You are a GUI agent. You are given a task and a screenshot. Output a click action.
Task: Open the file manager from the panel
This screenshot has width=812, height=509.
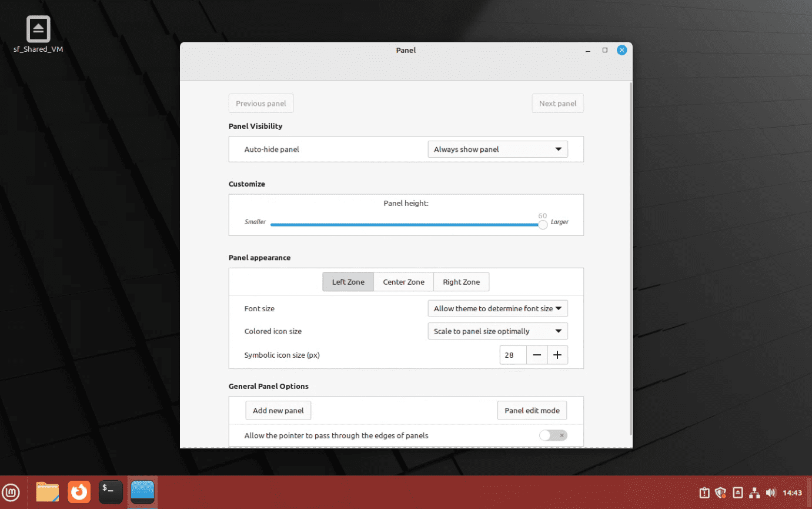point(46,492)
